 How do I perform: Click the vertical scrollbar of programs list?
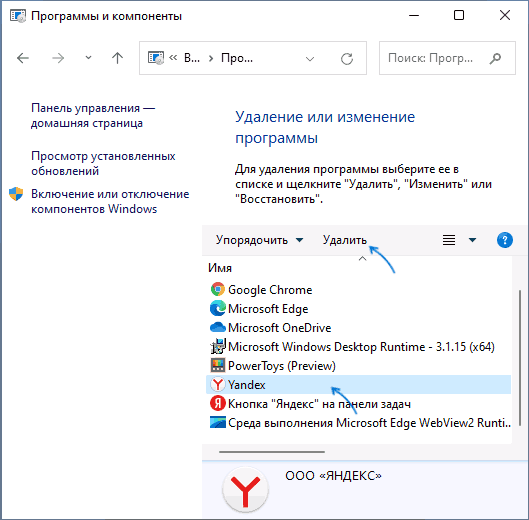click(520, 357)
